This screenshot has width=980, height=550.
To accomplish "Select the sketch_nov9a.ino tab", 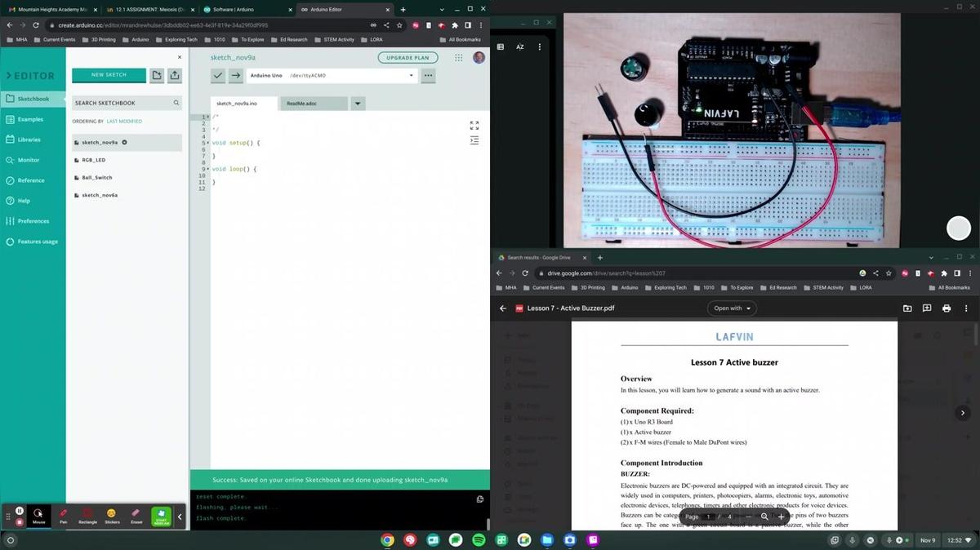I will click(245, 104).
